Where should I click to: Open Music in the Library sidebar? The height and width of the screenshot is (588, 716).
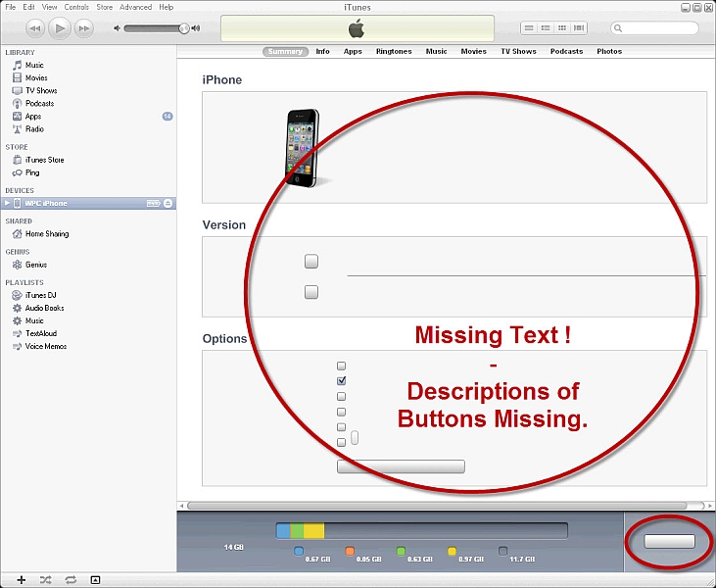coord(34,65)
